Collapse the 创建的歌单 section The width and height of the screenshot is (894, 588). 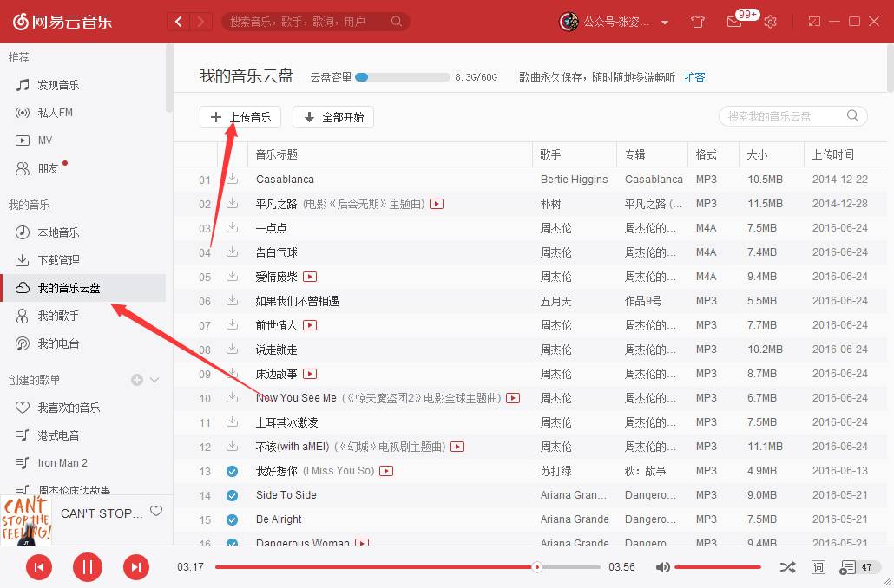154,380
